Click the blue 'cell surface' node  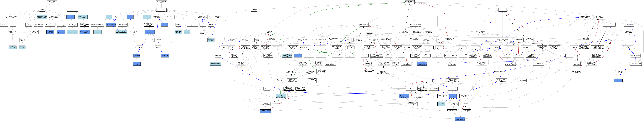pyautogui.click(x=130, y=17)
